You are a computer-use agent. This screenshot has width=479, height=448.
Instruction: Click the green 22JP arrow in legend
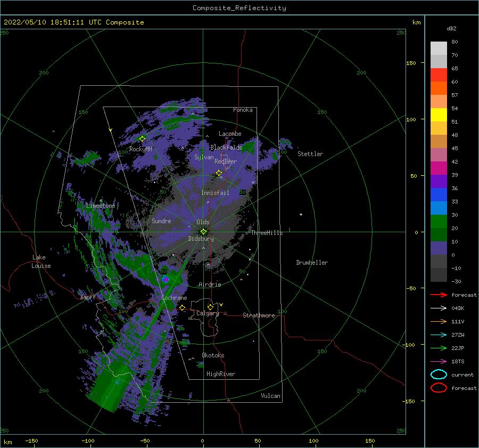(439, 348)
